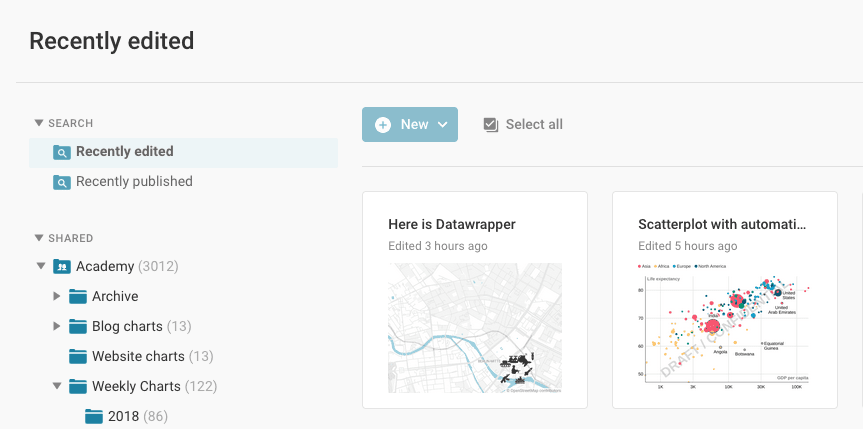Click the Recently edited search folder icon
Screen dimensions: 863x429
point(62,152)
